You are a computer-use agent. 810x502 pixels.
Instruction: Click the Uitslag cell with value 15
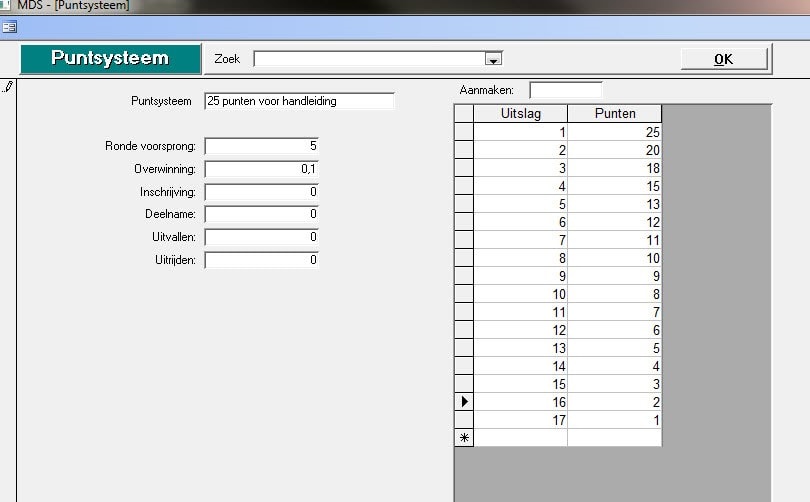tap(521, 384)
